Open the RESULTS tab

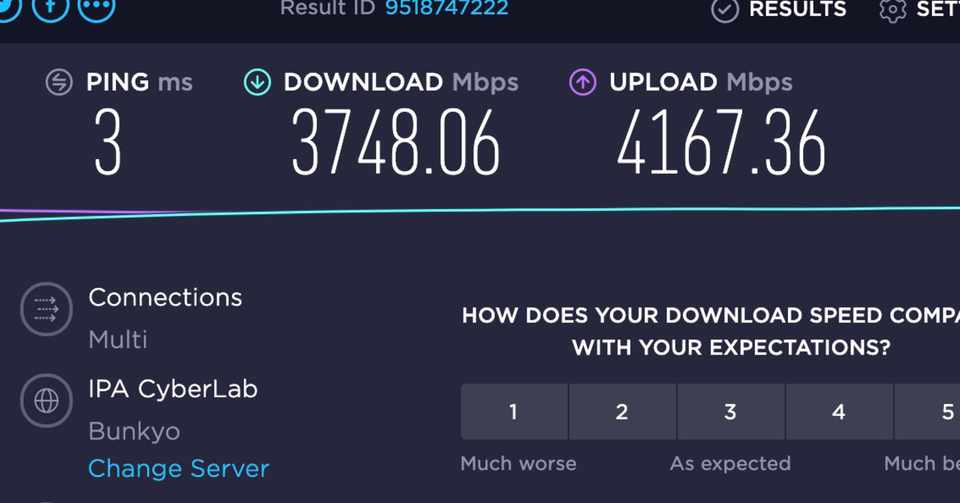point(798,9)
